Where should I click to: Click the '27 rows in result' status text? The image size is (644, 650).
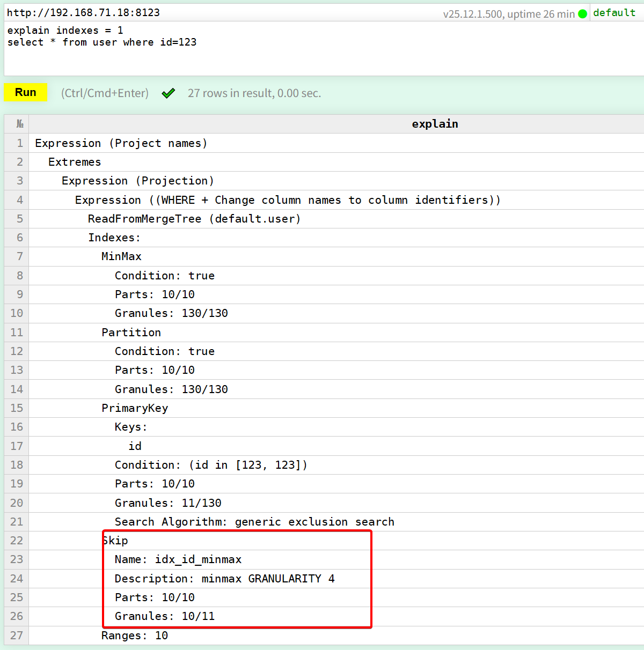point(254,93)
